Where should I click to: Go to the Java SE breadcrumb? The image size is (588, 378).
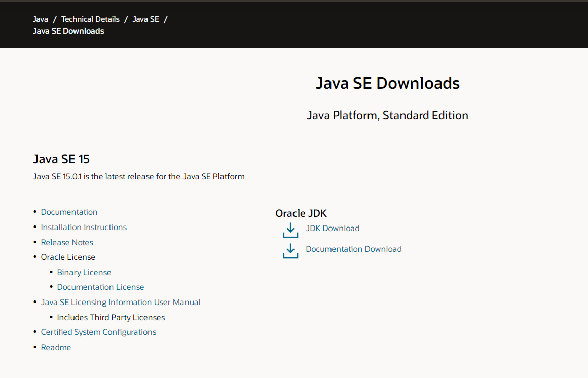pyautogui.click(x=146, y=19)
